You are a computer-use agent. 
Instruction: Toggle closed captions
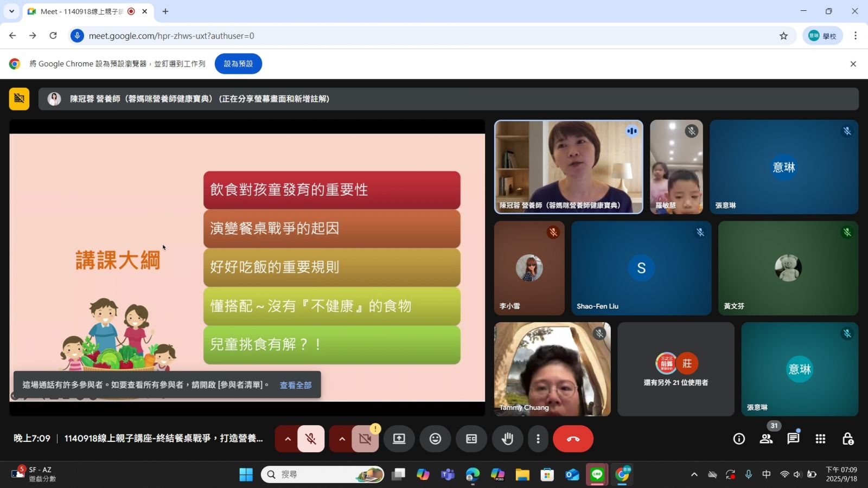[471, 439]
